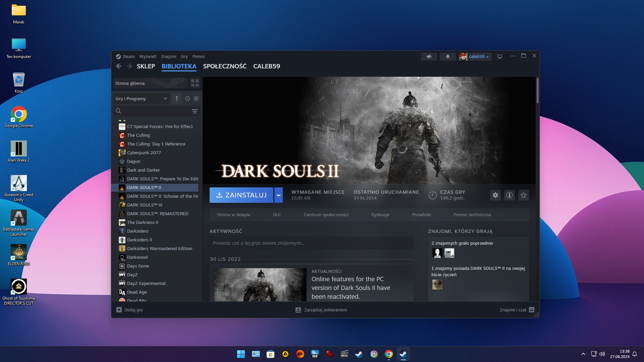
Task: Select Alan Wake 2 desktop icon
Action: [19, 152]
